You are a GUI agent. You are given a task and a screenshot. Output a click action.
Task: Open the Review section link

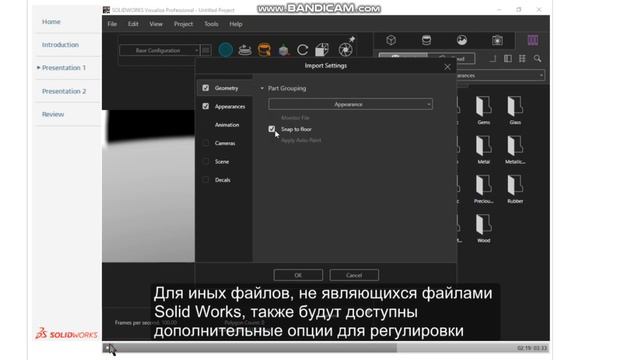(x=53, y=114)
